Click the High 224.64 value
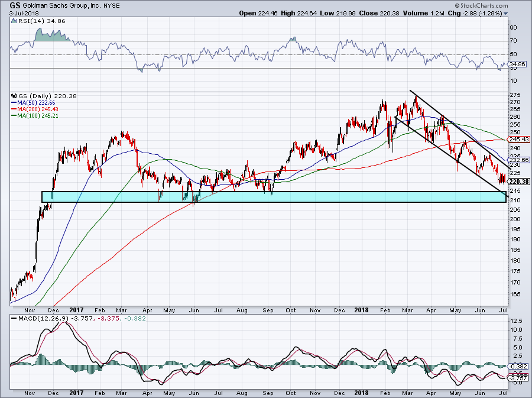 299,13
